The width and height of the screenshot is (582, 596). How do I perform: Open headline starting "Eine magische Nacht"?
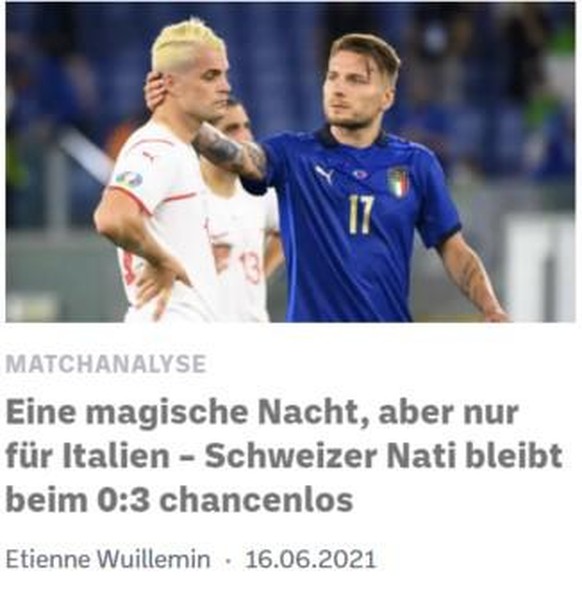point(284,457)
